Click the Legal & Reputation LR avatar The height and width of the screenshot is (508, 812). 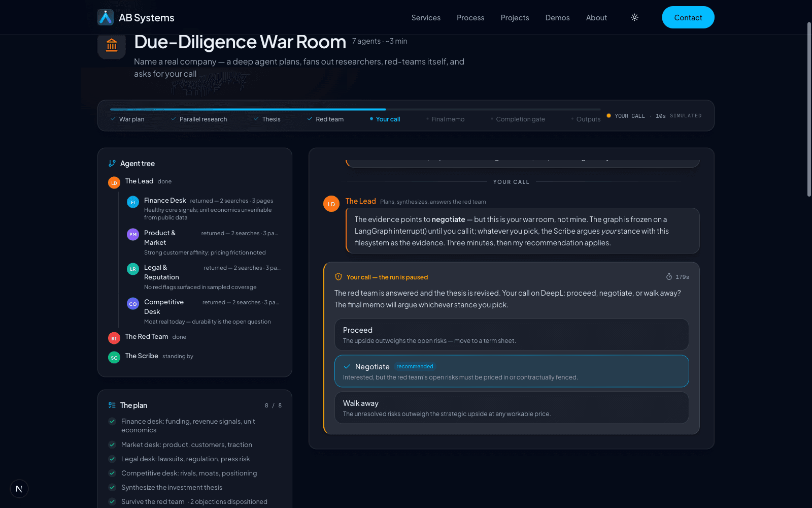pos(133,269)
